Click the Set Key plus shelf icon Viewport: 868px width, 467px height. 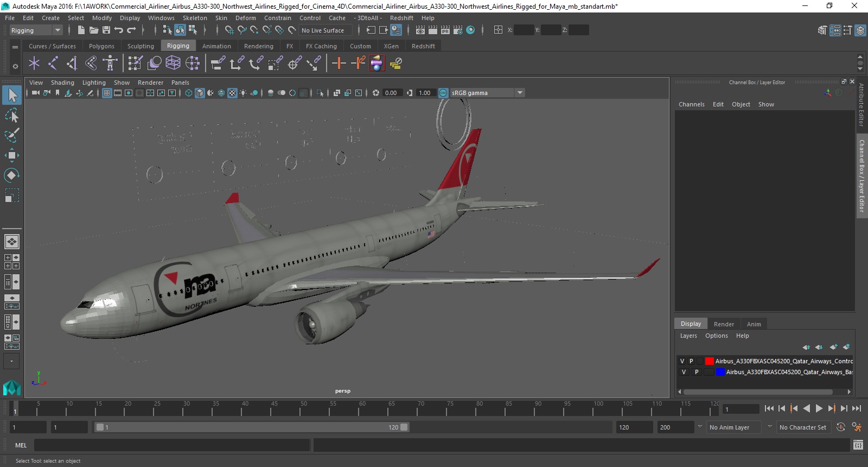coord(339,64)
